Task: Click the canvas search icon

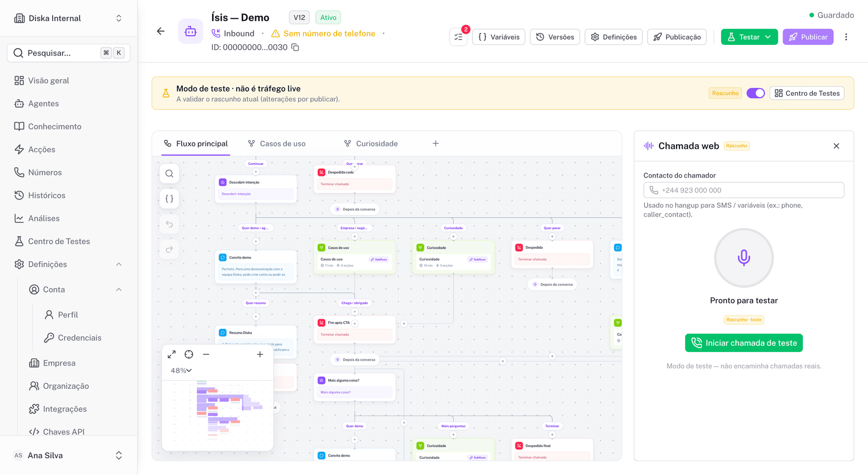Action: 169,174
